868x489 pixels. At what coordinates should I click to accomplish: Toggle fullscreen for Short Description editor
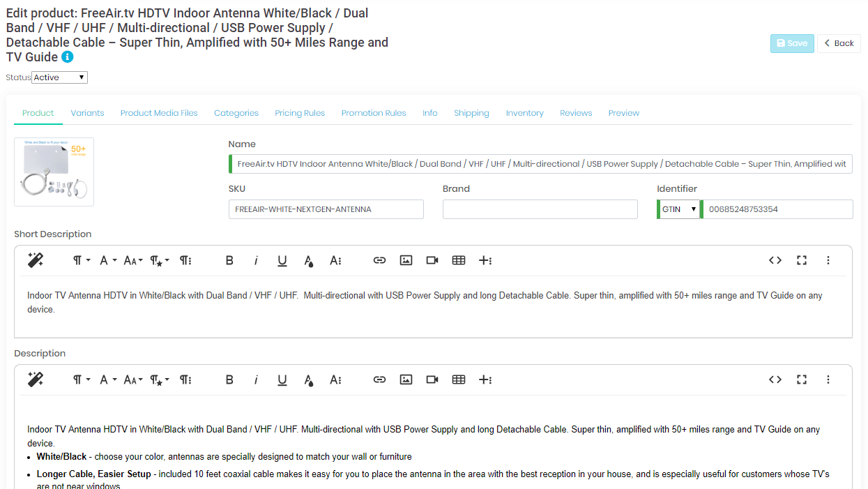(802, 260)
